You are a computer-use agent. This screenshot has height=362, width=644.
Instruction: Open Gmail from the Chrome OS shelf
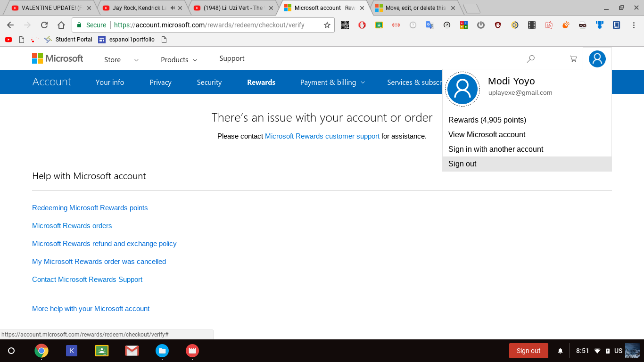pyautogui.click(x=132, y=351)
